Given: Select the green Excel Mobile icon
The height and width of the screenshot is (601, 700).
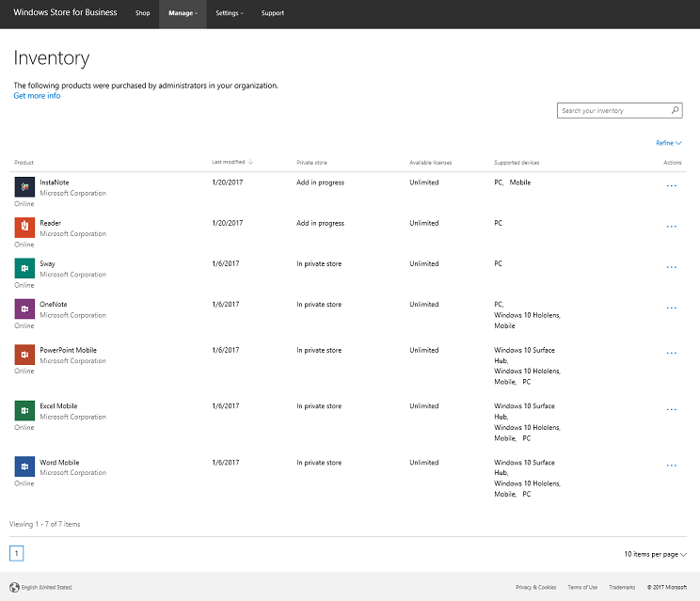Looking at the screenshot, I should [24, 410].
